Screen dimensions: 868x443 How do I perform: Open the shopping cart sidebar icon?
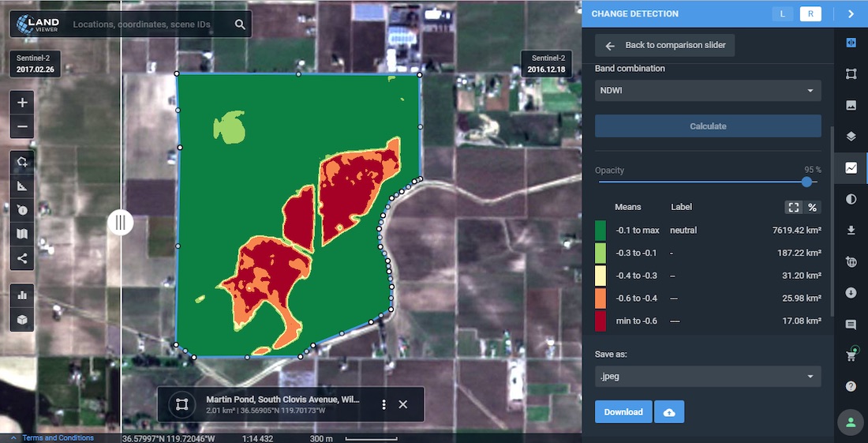click(851, 355)
